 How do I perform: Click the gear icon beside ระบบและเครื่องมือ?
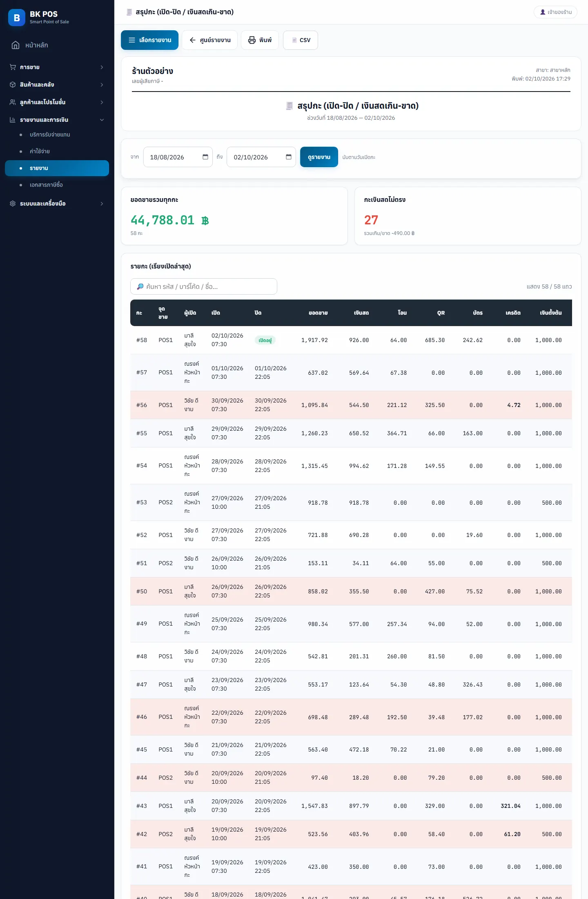13,204
